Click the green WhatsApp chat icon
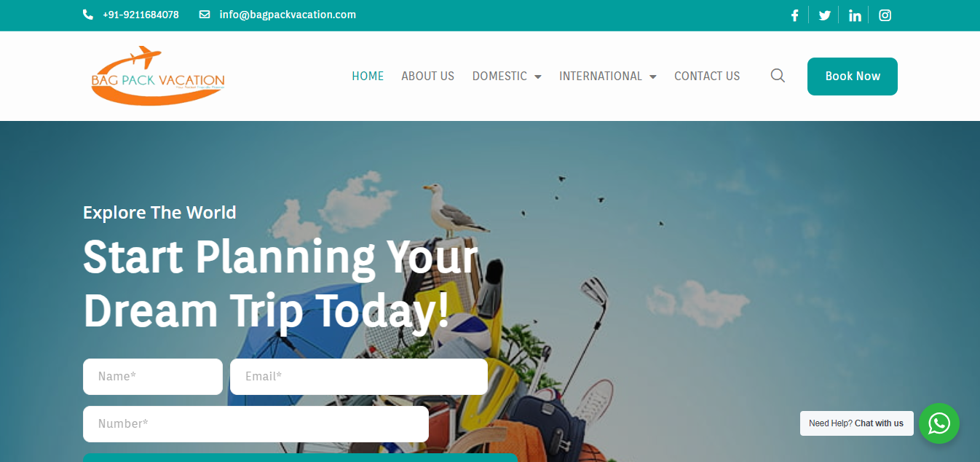980x462 pixels. [x=939, y=423]
